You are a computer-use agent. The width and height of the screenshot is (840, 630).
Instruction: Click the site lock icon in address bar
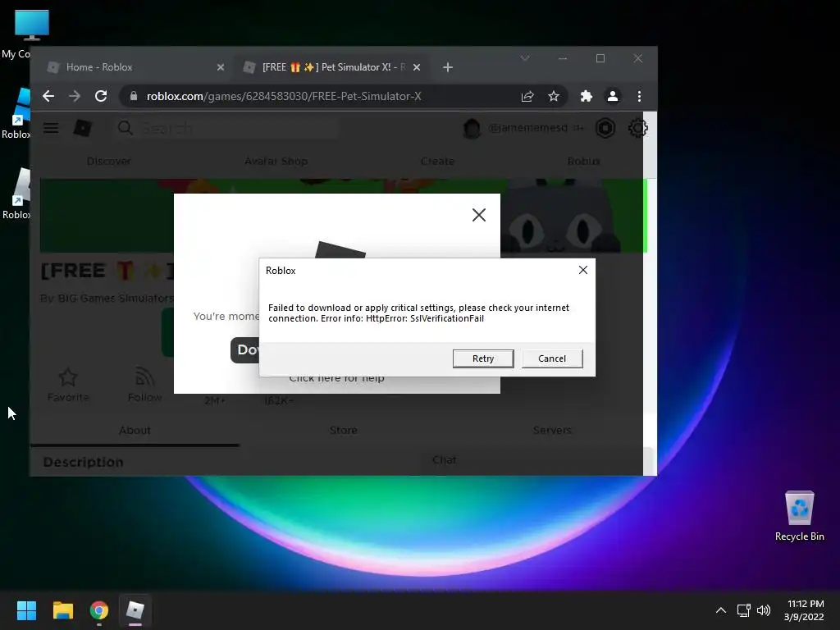(134, 96)
